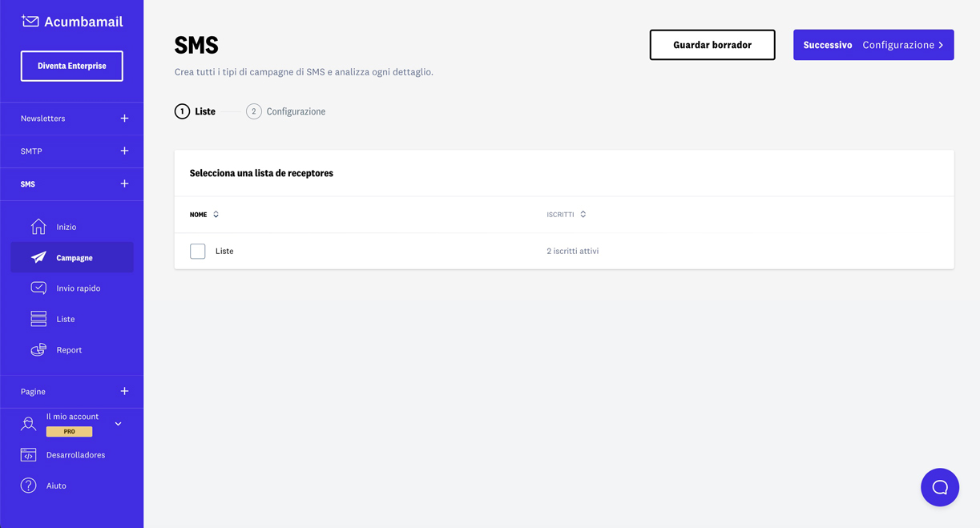The height and width of the screenshot is (528, 980).
Task: Collapse Il mio account using its chevron
Action: (118, 422)
